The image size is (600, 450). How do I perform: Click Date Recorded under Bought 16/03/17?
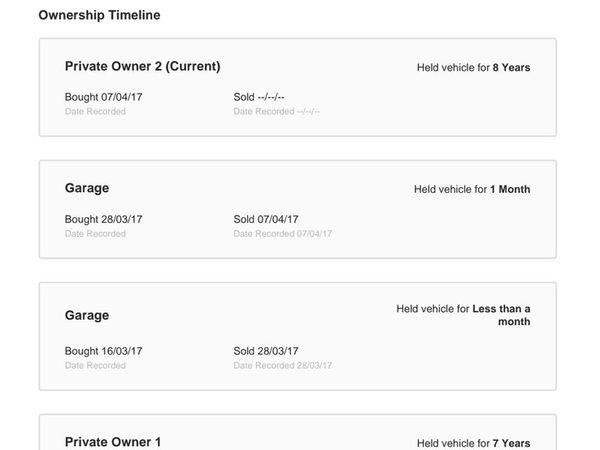(x=95, y=365)
